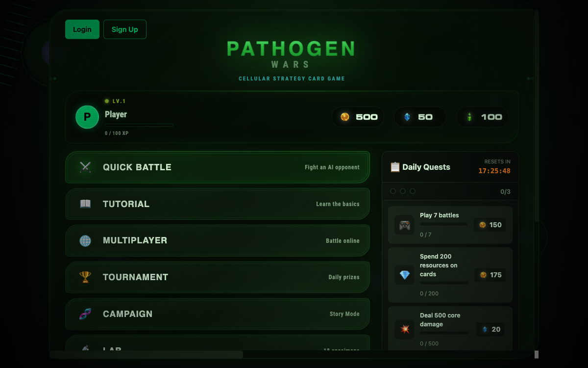
Task: Select the first quest progress dot
Action: (393, 191)
